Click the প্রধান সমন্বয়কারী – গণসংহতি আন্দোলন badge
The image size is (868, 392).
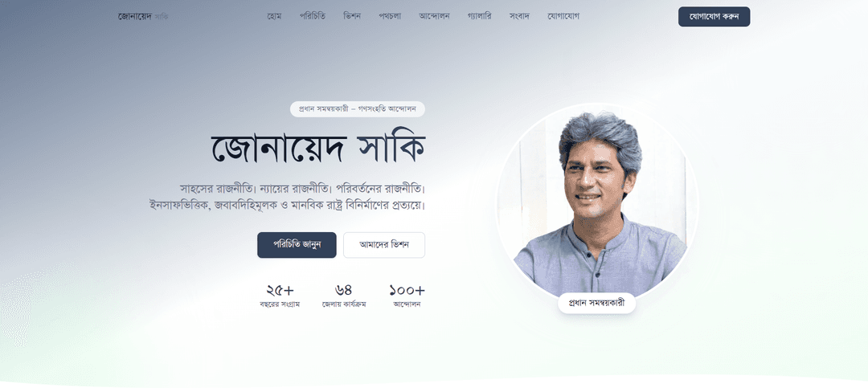coord(358,109)
